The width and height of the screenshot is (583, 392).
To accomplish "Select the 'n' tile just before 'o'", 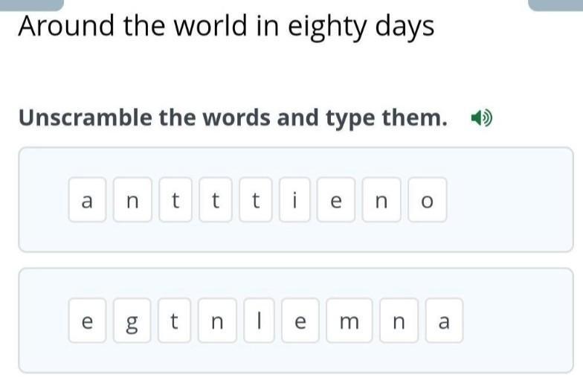I will 382,200.
